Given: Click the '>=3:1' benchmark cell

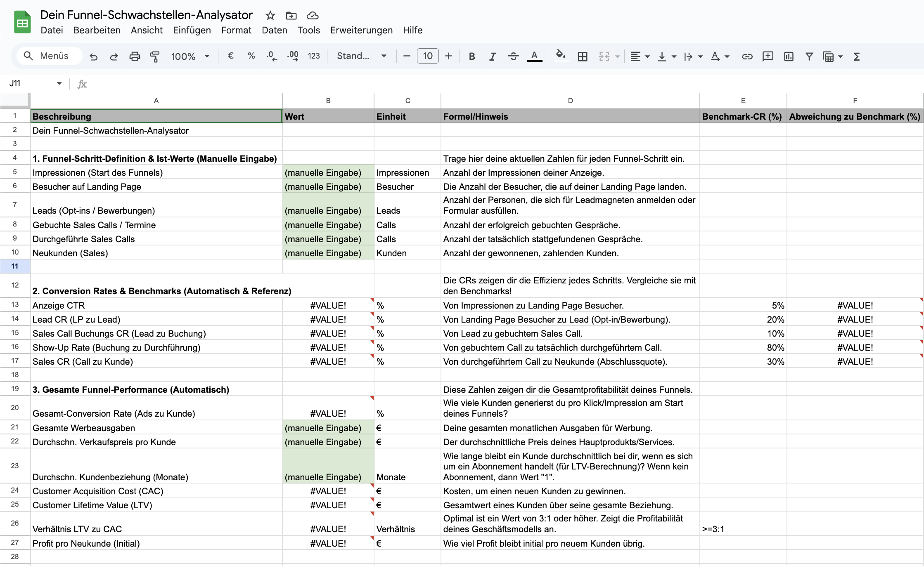Looking at the screenshot, I should pyautogui.click(x=743, y=524).
